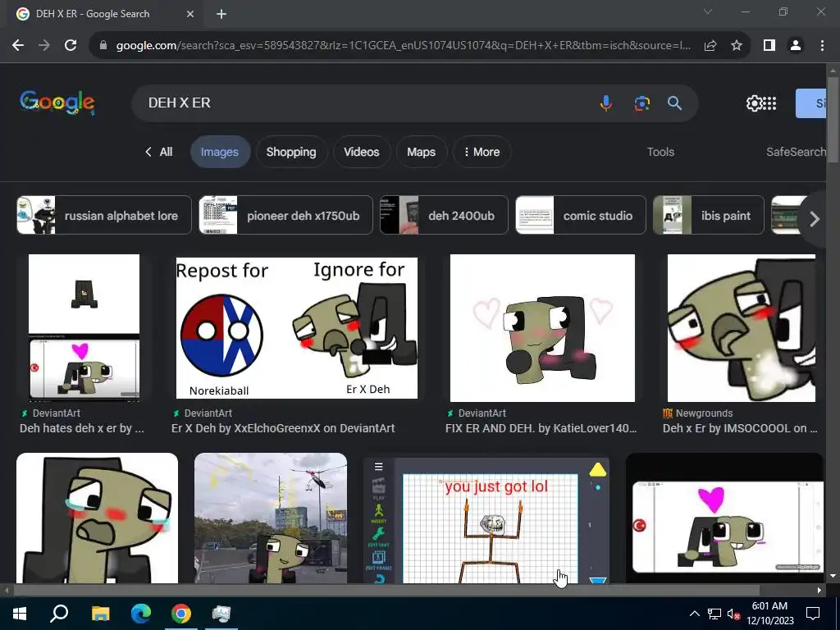This screenshot has width=840, height=630.
Task: Open 'Deh hates deh x er by' link
Action: 82,428
